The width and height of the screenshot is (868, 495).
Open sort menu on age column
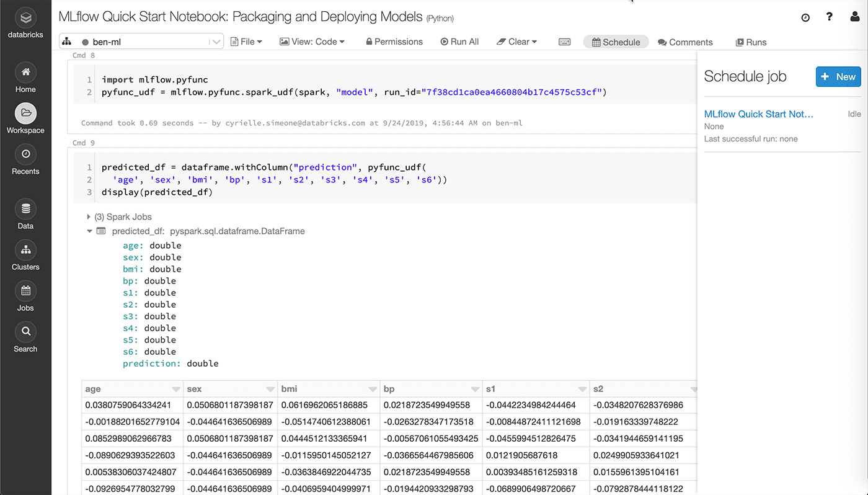click(175, 390)
